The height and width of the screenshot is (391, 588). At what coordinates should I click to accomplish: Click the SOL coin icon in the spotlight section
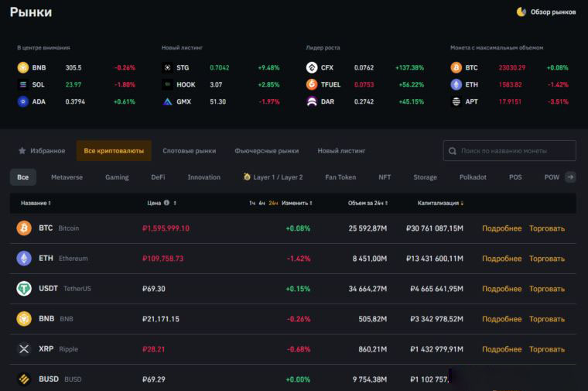coord(23,84)
